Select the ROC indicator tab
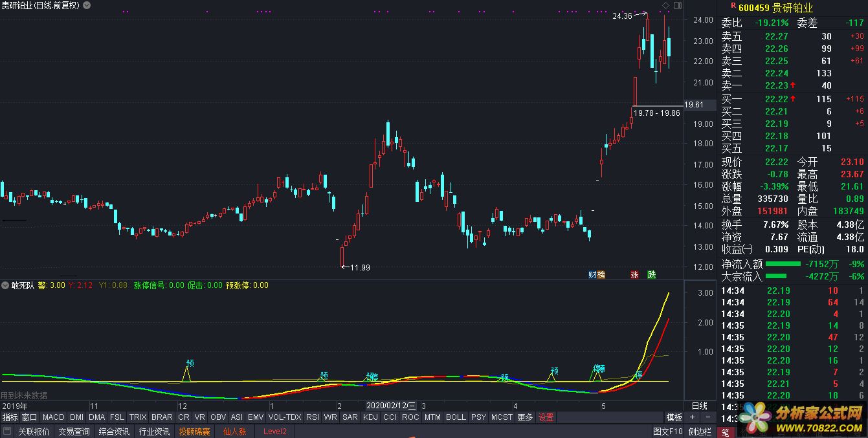 pyautogui.click(x=410, y=417)
